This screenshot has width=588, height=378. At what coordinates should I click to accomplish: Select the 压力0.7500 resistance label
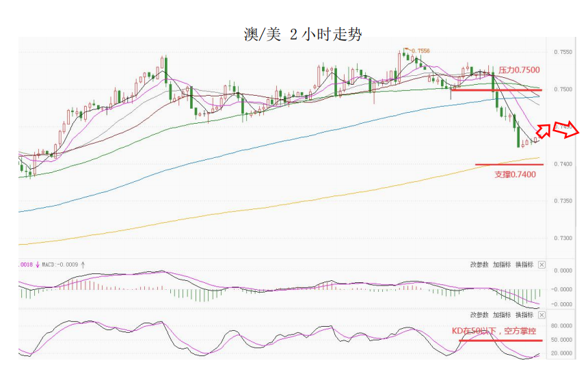(x=519, y=70)
